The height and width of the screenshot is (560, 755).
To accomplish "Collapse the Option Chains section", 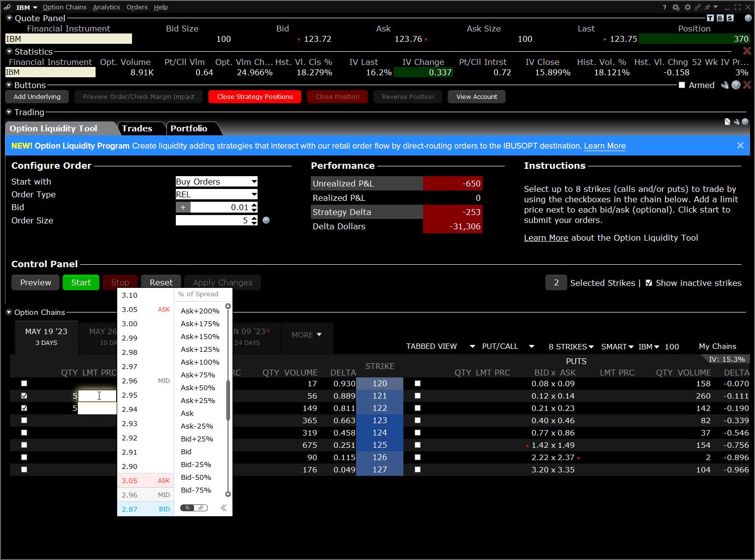I will 9,312.
